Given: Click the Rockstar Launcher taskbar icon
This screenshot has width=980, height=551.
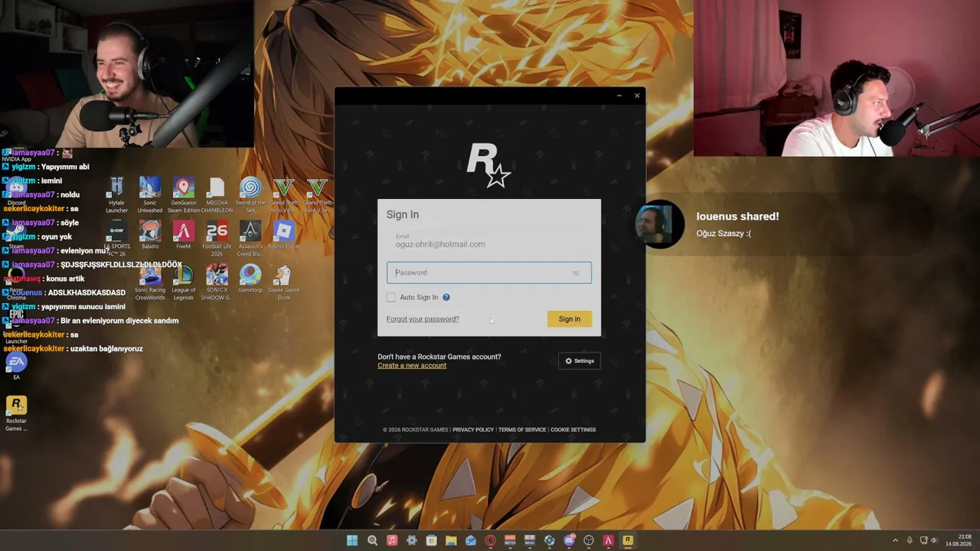Looking at the screenshot, I should [628, 540].
